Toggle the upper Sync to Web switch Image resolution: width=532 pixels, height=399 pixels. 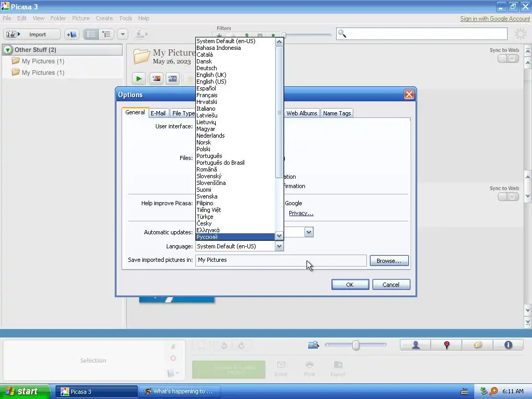tap(508, 59)
